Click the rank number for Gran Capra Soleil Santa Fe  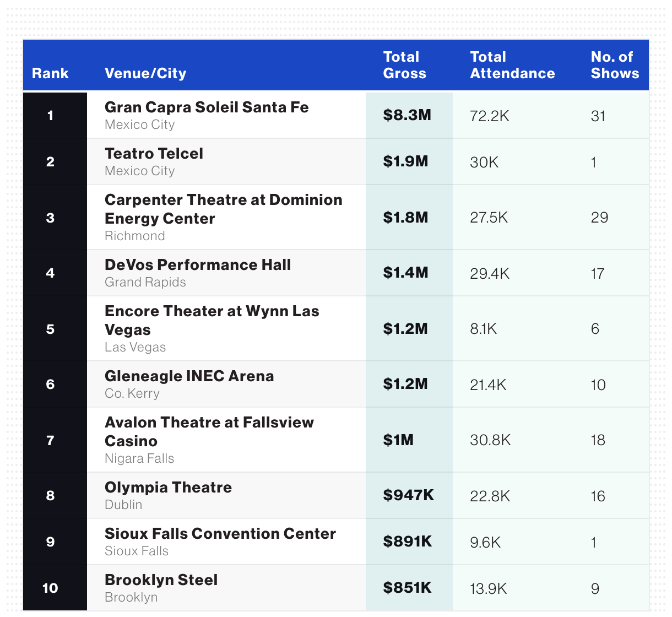[x=50, y=115]
